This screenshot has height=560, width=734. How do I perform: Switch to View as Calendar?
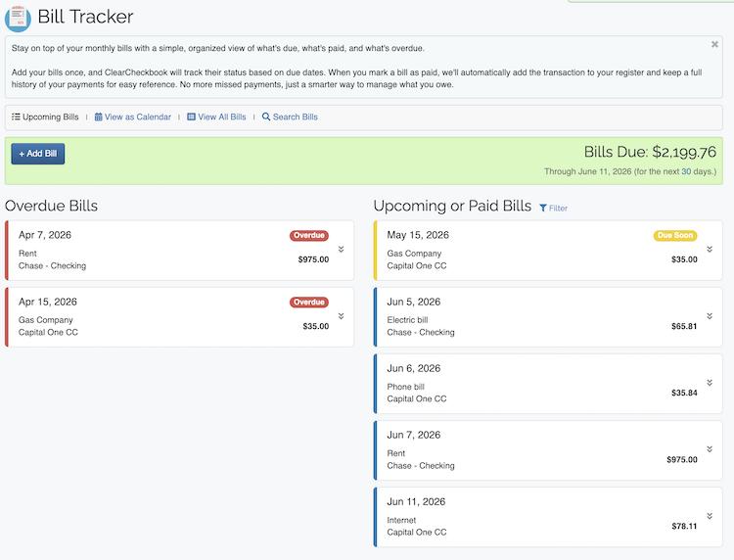(x=133, y=117)
